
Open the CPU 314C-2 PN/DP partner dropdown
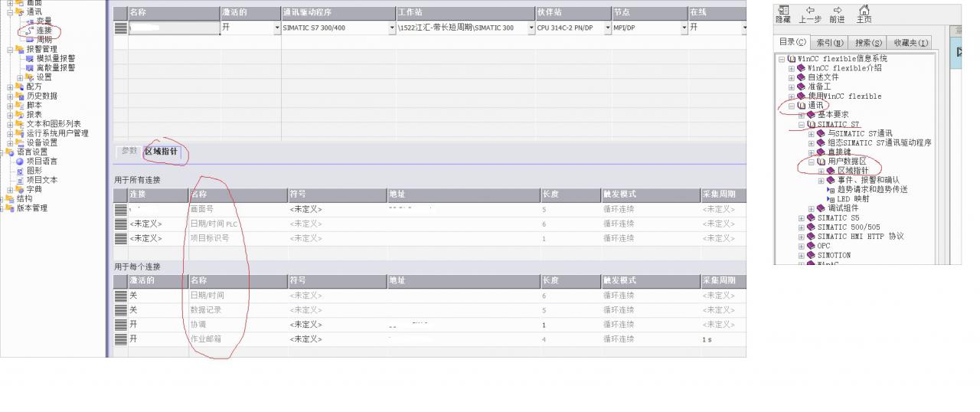point(608,28)
